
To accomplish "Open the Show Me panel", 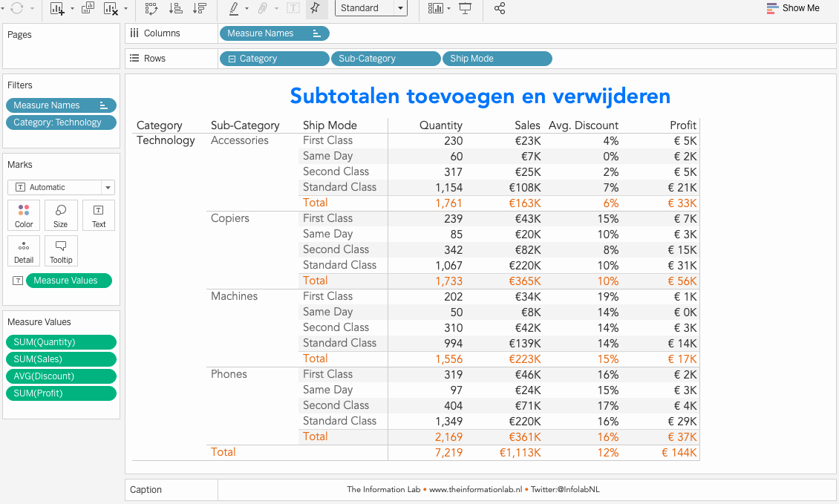I will (793, 8).
